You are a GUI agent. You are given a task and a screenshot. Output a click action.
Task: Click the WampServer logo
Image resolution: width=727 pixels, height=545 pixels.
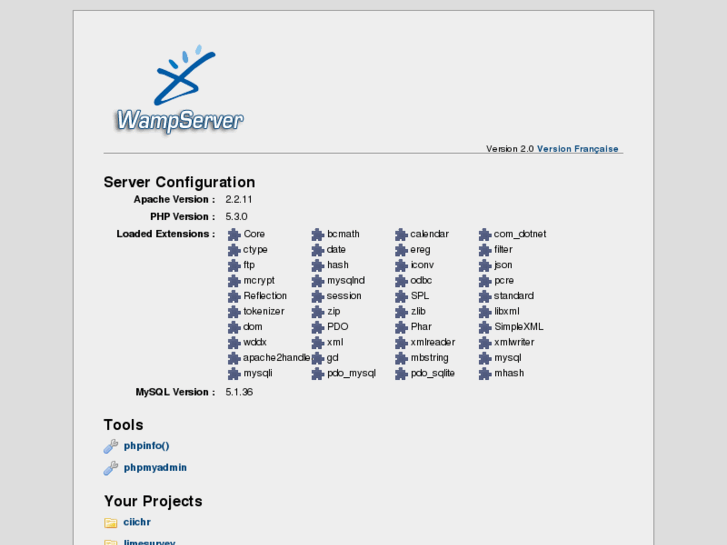[179, 89]
